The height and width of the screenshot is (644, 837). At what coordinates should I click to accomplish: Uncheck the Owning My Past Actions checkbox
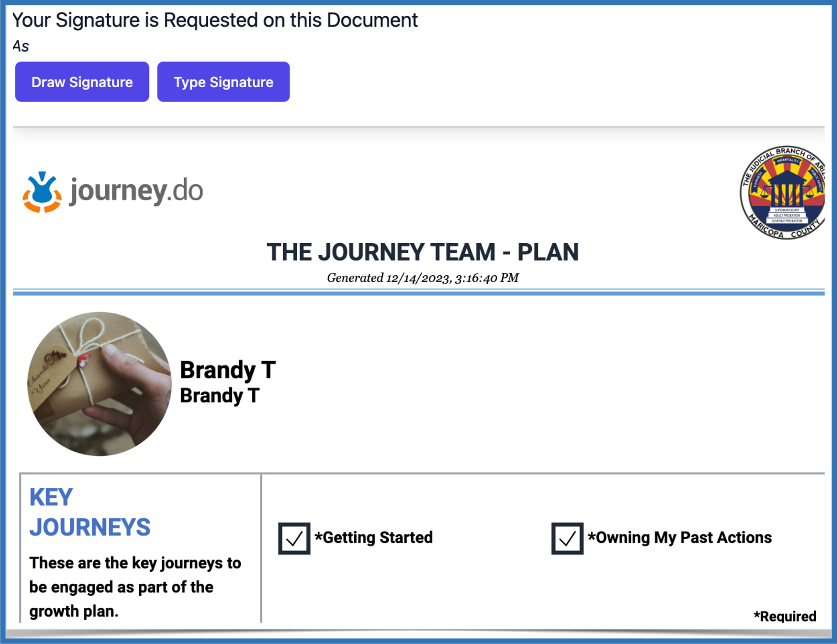tap(567, 538)
